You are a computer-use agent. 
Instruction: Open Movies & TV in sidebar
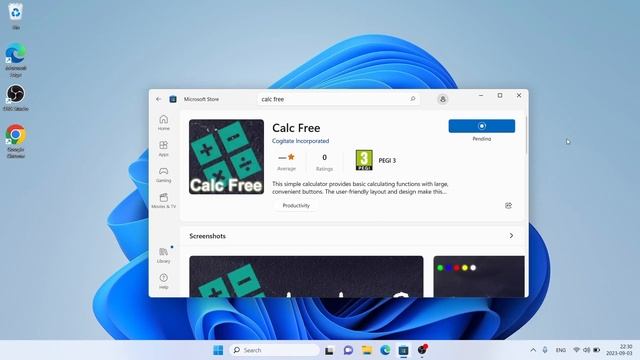coord(164,201)
